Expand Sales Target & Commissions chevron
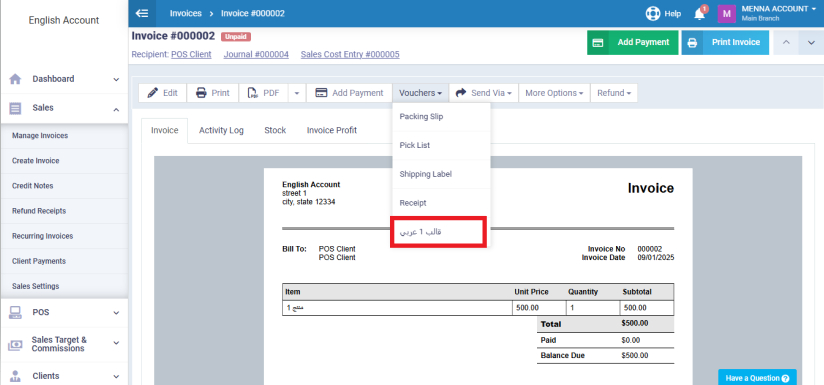 pyautogui.click(x=116, y=342)
